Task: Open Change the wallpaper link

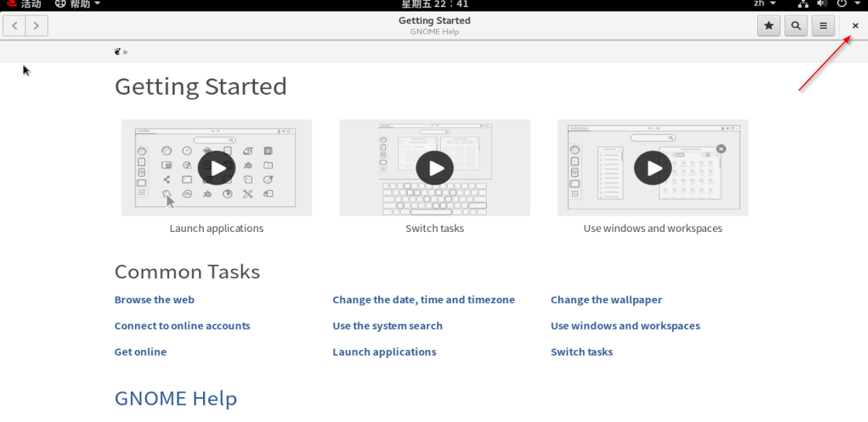Action: click(x=606, y=299)
